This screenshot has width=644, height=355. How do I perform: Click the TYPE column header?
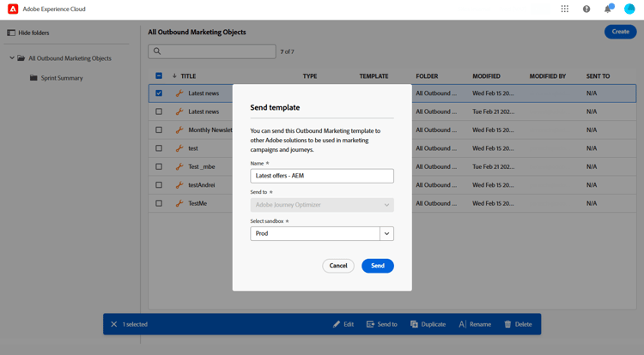310,75
